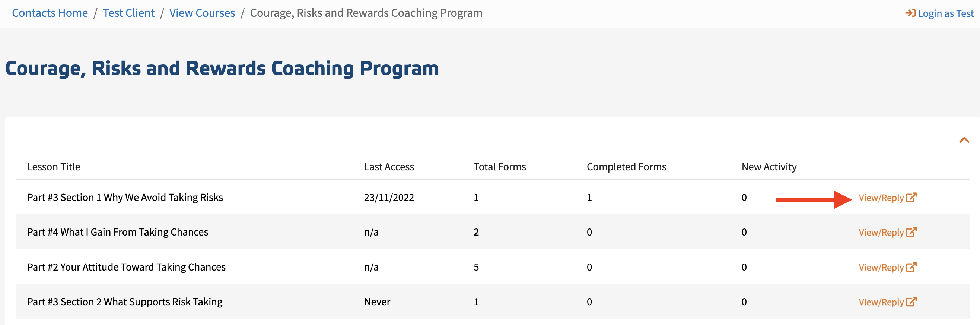
Task: Open the Courage, Risks and Rewards breadcrumb entry
Action: pos(366,13)
